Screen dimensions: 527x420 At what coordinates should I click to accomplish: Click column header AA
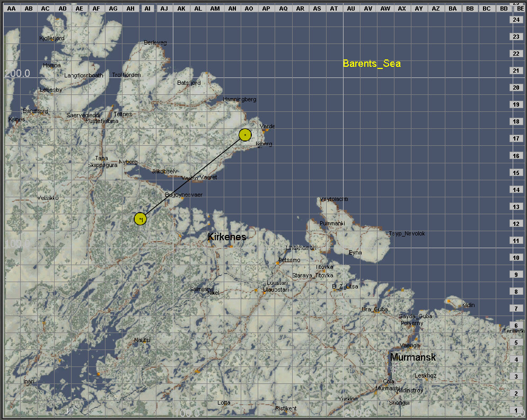(12, 8)
